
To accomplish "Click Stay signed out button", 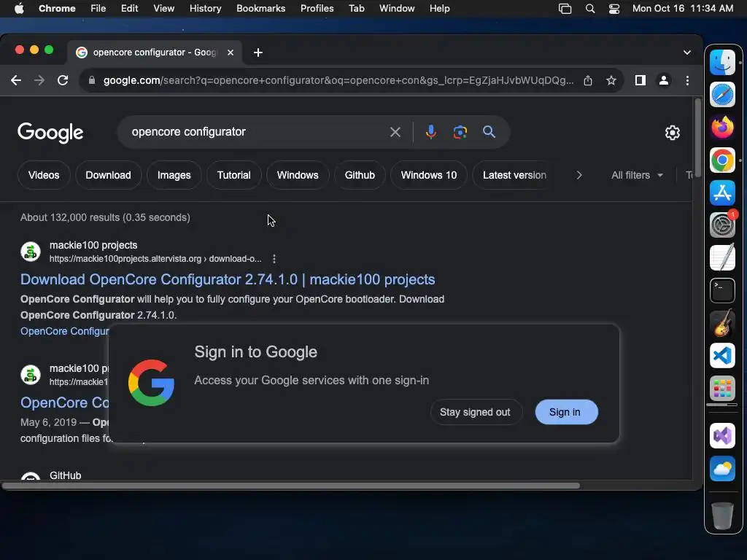I will pyautogui.click(x=475, y=412).
